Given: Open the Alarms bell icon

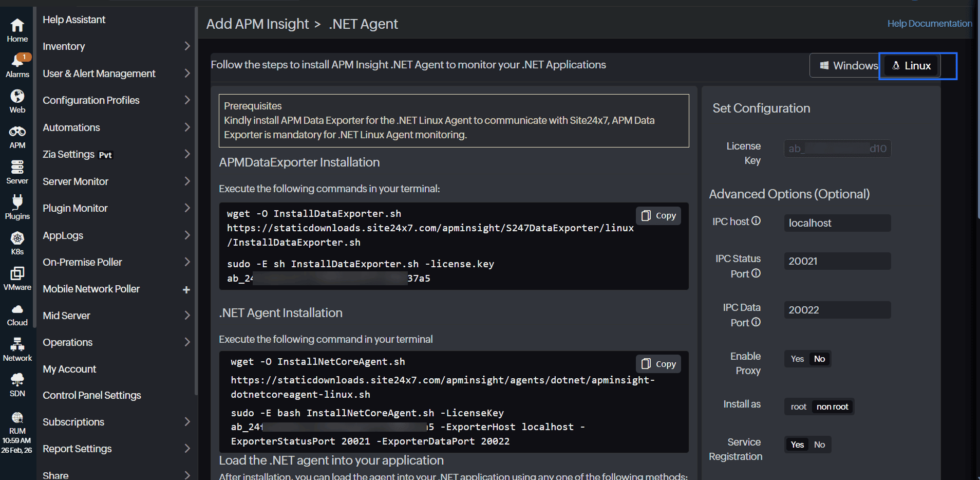Looking at the screenshot, I should pos(17,62).
